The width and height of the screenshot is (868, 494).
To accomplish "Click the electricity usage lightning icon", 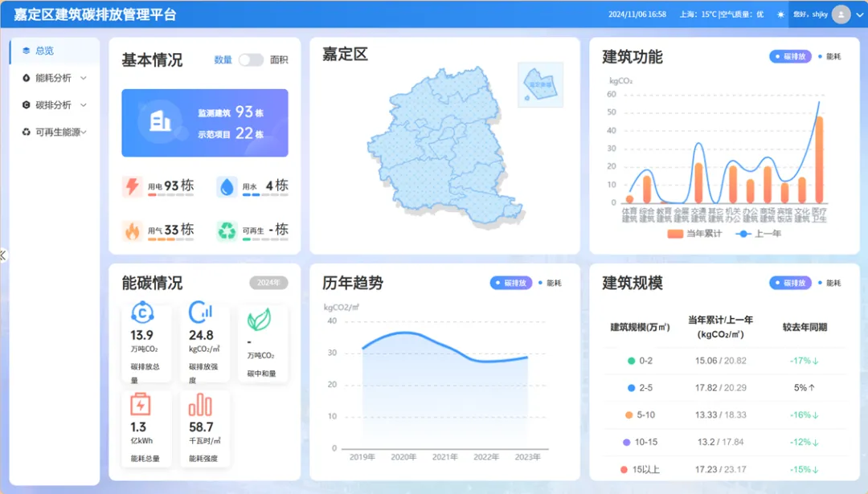I will (133, 186).
